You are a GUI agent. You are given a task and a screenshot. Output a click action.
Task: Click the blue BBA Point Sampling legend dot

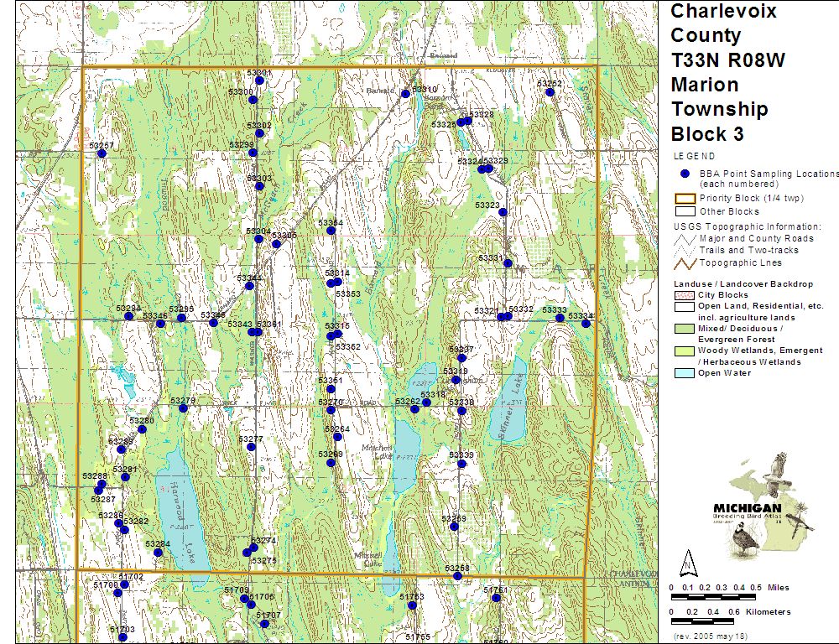(x=685, y=174)
